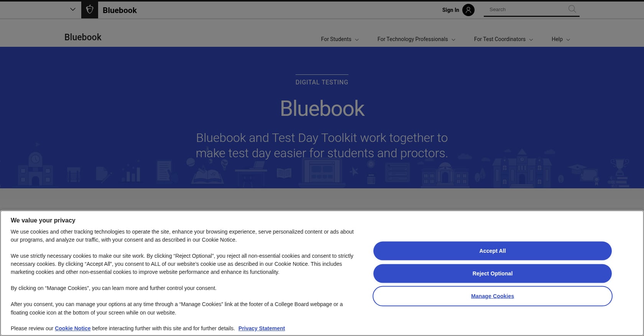Open the user profile avatar icon
The image size is (644, 336).
pos(468,10)
